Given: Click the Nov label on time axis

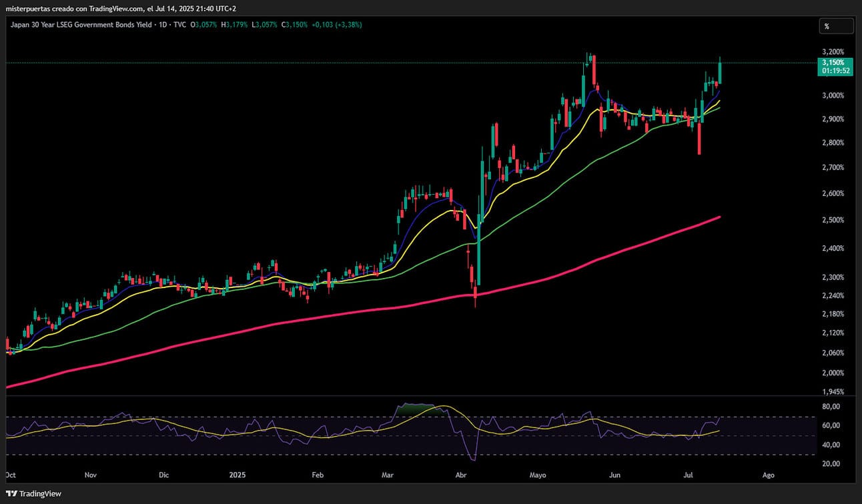Looking at the screenshot, I should pos(91,475).
